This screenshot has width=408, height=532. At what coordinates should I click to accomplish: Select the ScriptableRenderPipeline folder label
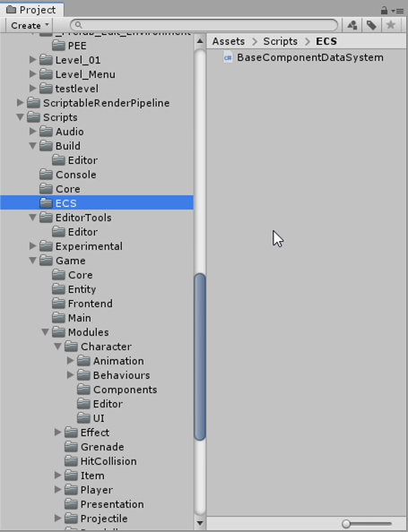pyautogui.click(x=107, y=103)
